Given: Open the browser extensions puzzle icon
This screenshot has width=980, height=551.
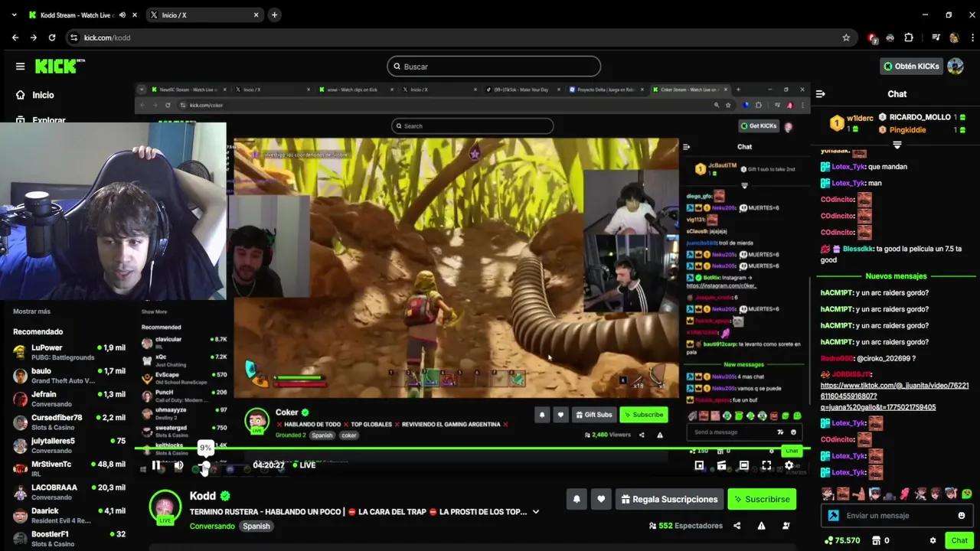Looking at the screenshot, I should pos(909,37).
